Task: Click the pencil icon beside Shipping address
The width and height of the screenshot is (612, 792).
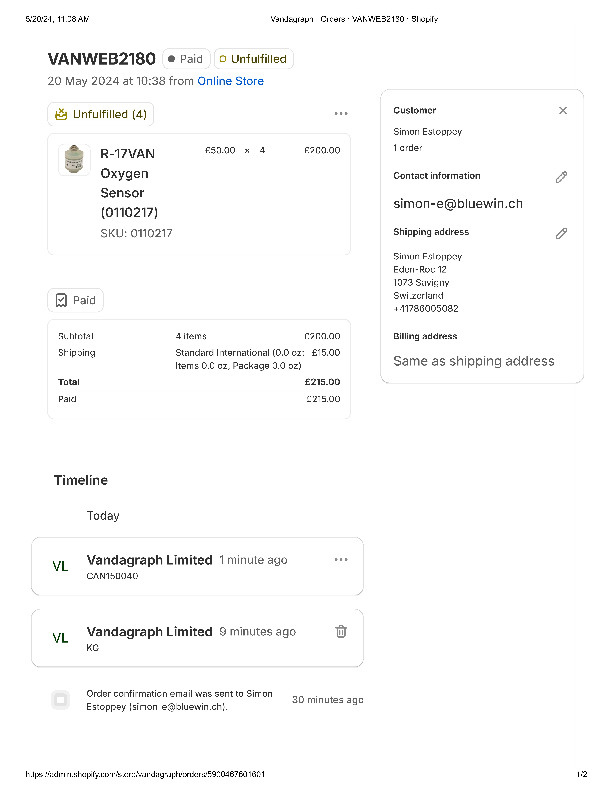Action: click(561, 233)
